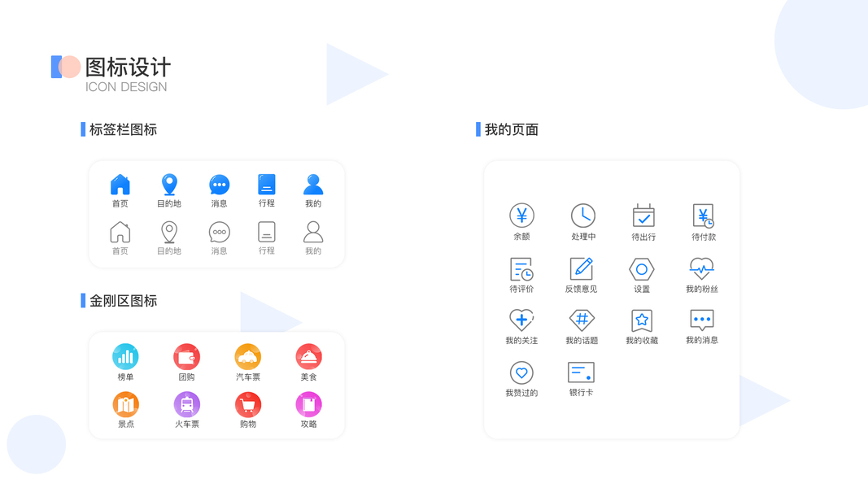Choose the outlined gray 行程 book icon

click(x=267, y=232)
